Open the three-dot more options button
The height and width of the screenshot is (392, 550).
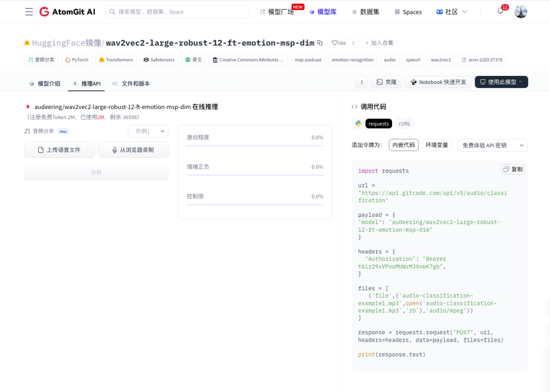tap(362, 82)
